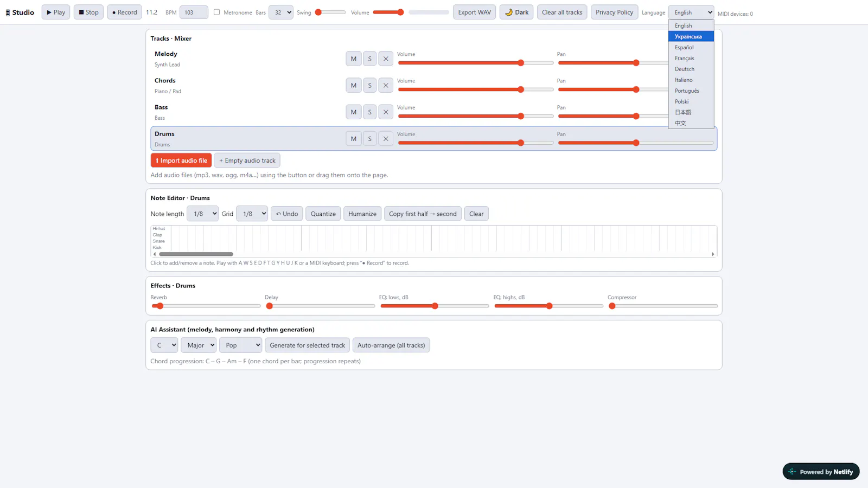Start recording with the Record button
Viewport: 868px width, 488px height.
coord(125,12)
